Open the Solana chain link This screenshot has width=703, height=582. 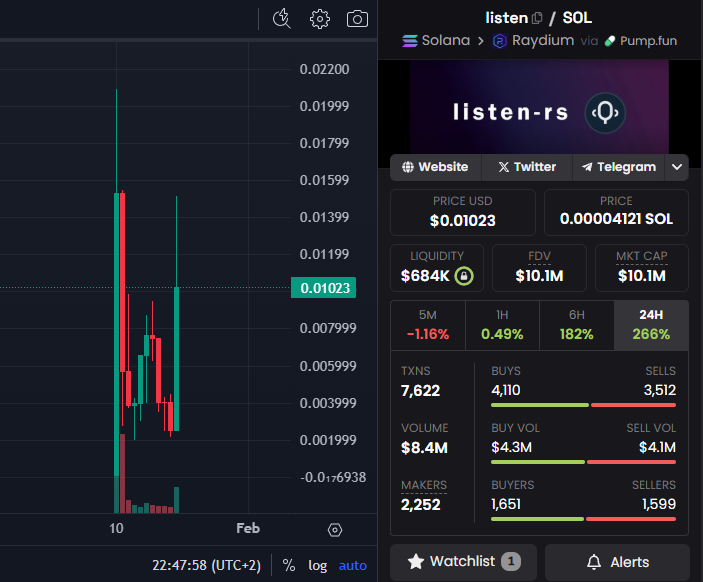coord(436,40)
